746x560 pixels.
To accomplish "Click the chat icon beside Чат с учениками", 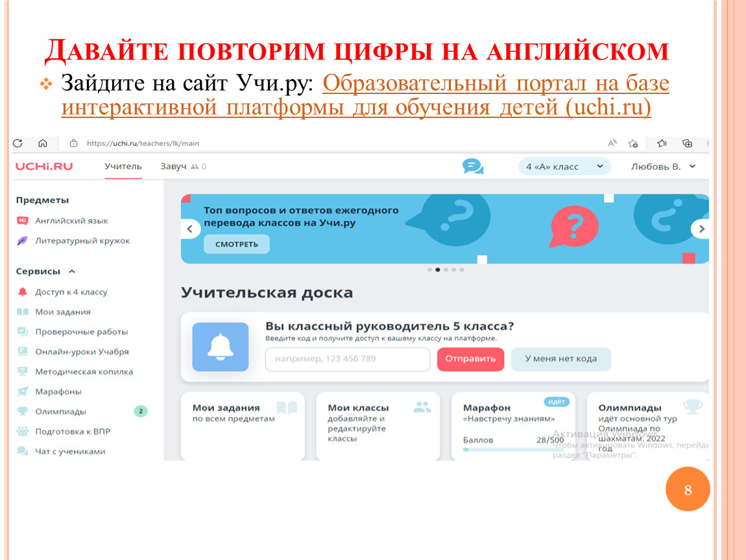I will (x=22, y=451).
